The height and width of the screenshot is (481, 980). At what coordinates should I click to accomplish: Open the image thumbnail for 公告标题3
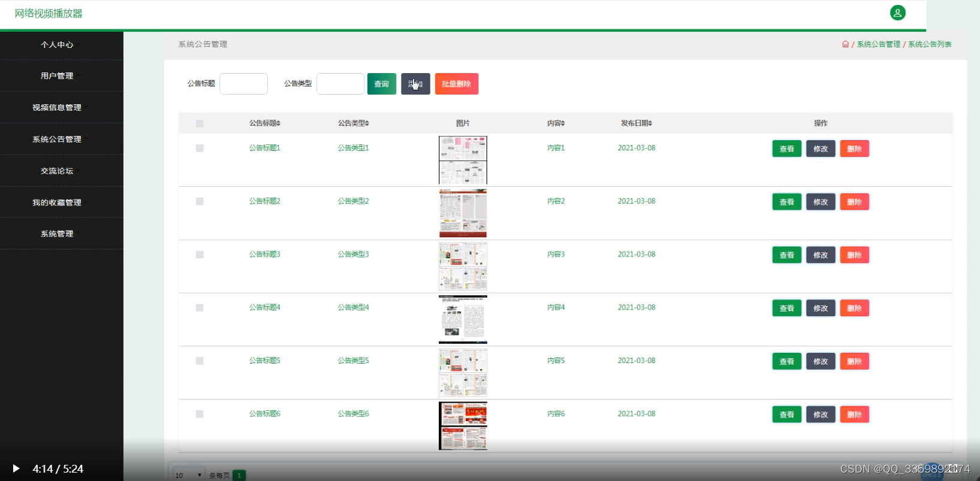click(463, 267)
